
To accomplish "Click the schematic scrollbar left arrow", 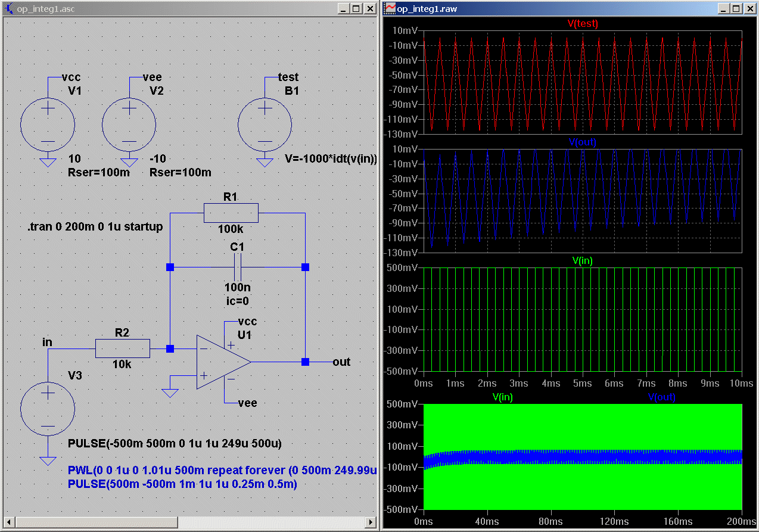I will [8, 521].
